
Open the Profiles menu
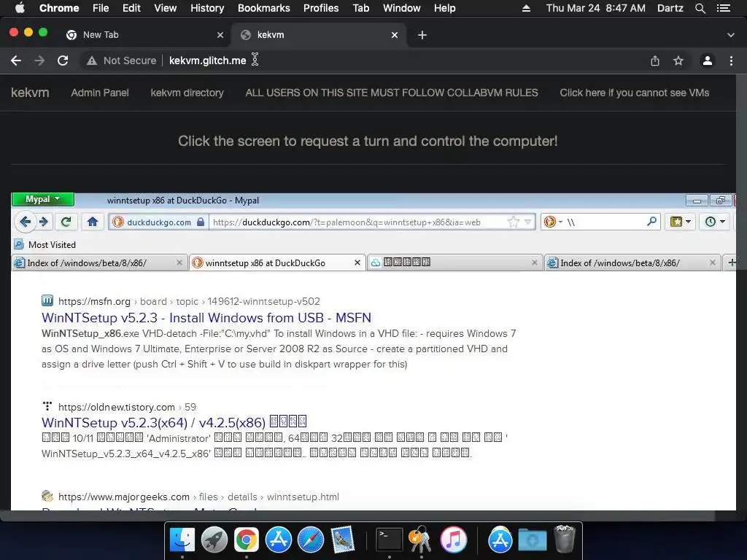[x=321, y=8]
